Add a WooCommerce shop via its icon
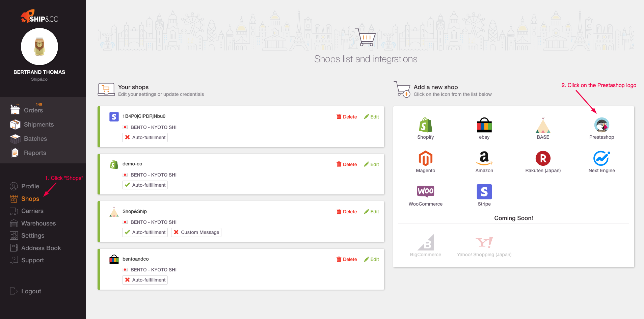This screenshot has height=319, width=644. click(425, 191)
